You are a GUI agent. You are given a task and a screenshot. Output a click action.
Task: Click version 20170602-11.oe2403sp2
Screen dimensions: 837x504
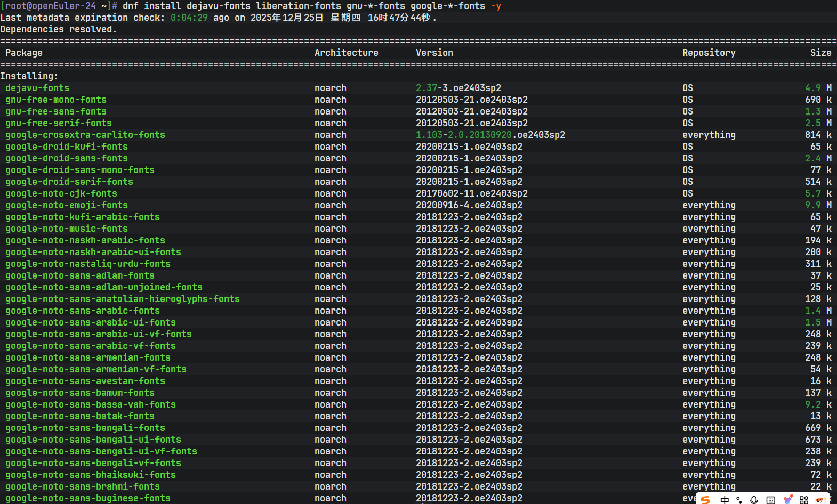472,193
